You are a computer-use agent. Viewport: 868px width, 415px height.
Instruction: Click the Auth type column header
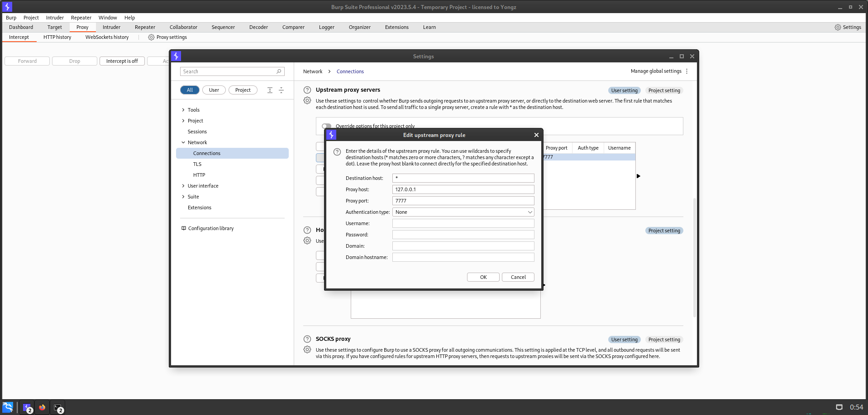(588, 148)
